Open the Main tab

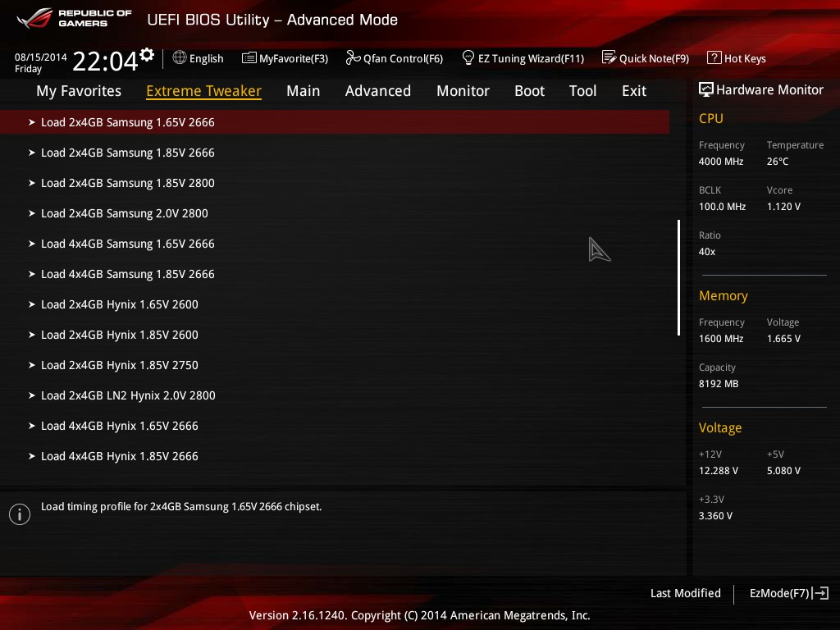[304, 91]
